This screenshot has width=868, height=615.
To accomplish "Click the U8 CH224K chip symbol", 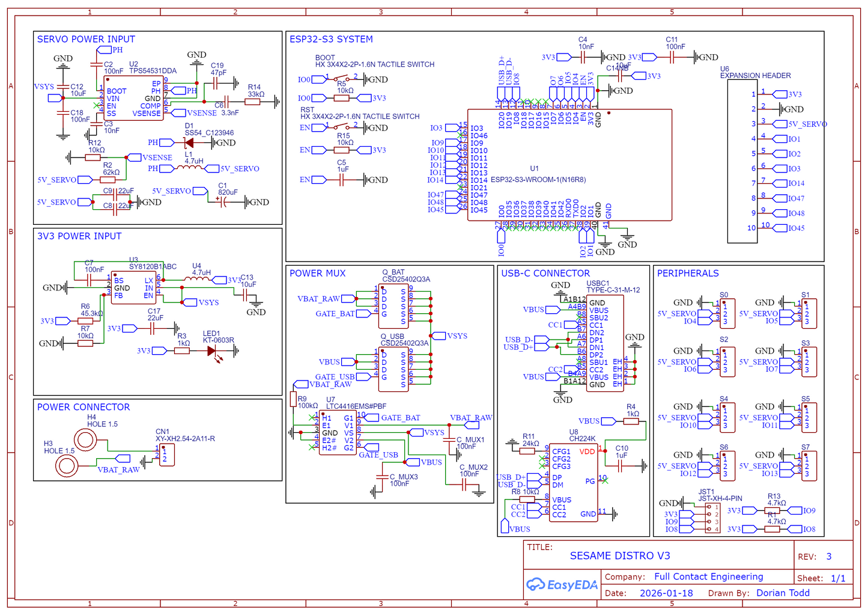I will pyautogui.click(x=573, y=483).
